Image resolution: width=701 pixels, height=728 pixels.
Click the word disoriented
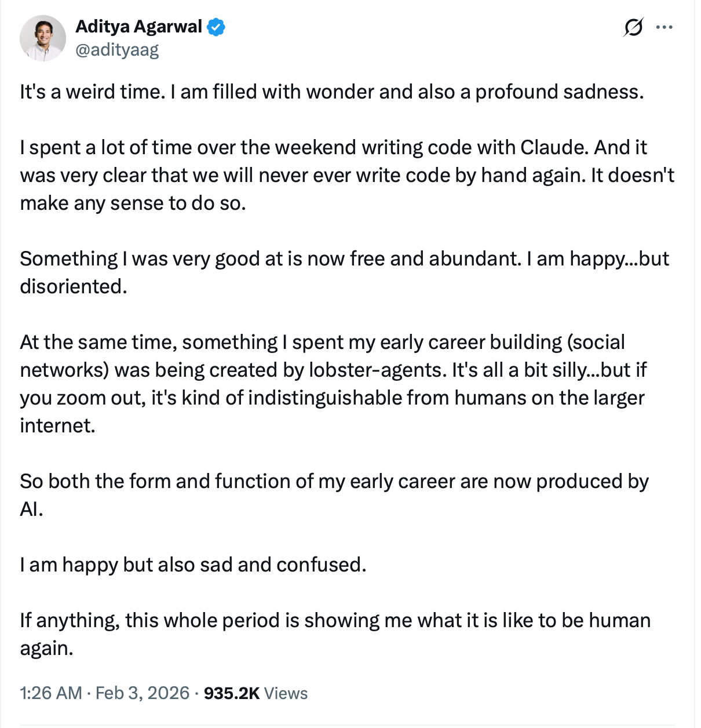(x=73, y=286)
